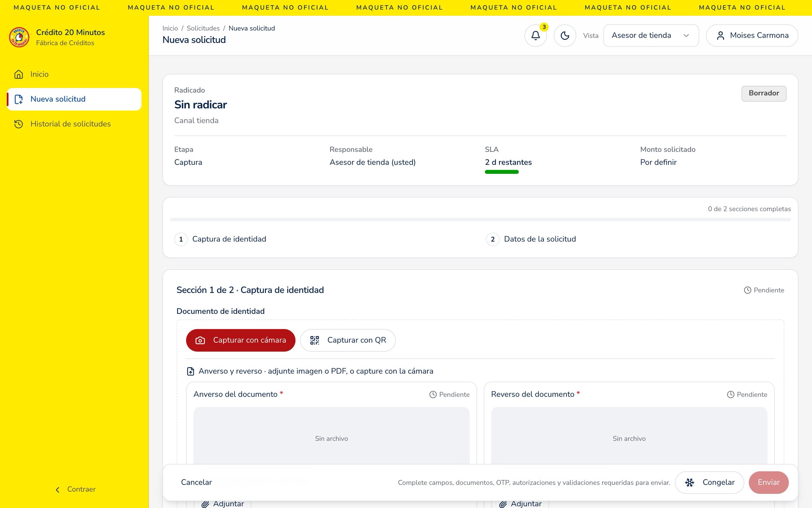
Task: Select step 1 Captura de identidad
Action: pyautogui.click(x=221, y=239)
